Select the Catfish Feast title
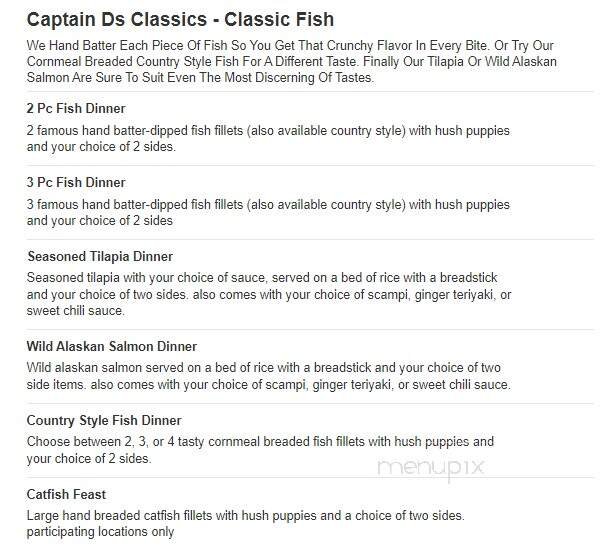This screenshot has height=550, width=610. click(66, 494)
